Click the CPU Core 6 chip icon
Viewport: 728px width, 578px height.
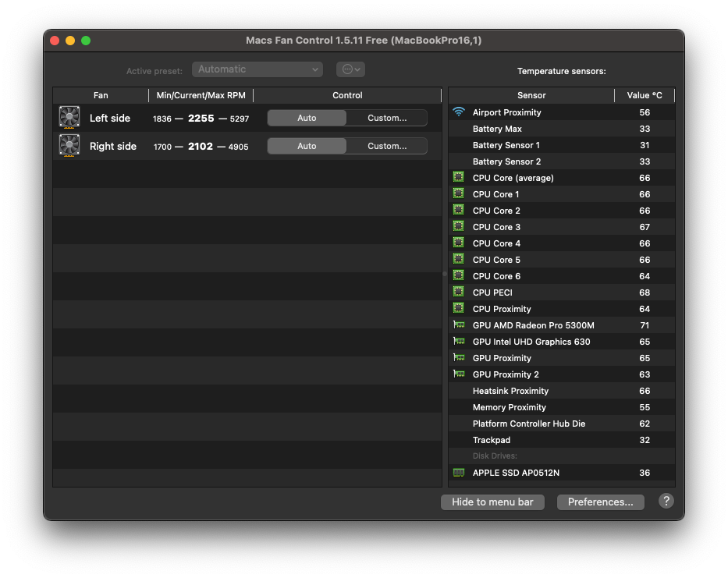458,275
